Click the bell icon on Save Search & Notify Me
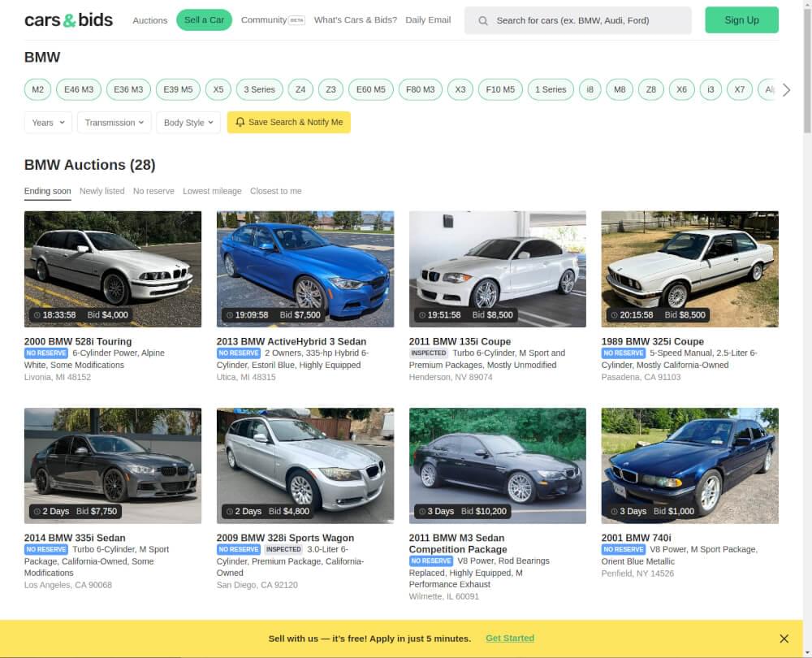812x658 pixels. tap(239, 122)
